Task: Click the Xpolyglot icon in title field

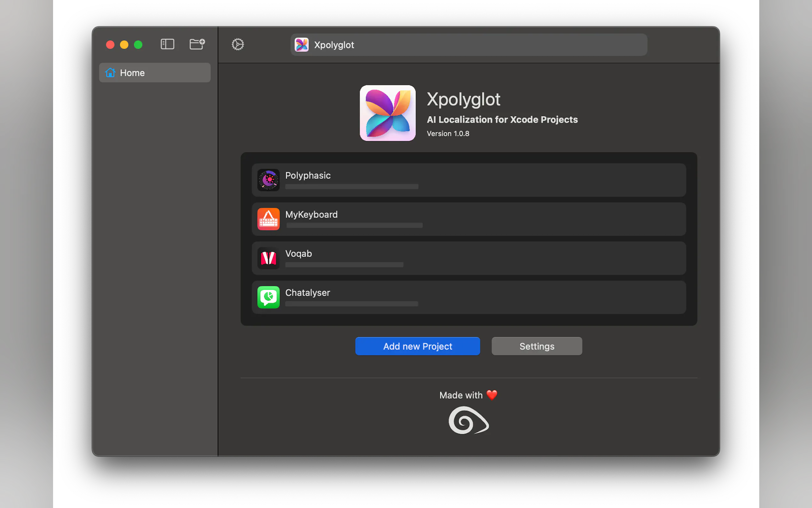Action: point(301,45)
